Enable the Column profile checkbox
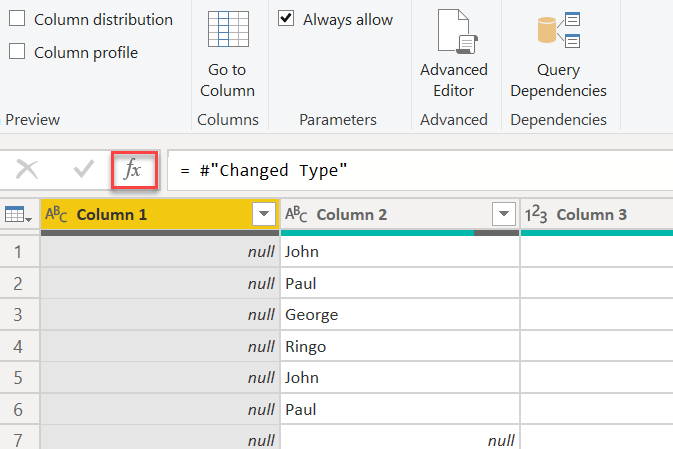This screenshot has height=449, width=673. pyautogui.click(x=17, y=52)
